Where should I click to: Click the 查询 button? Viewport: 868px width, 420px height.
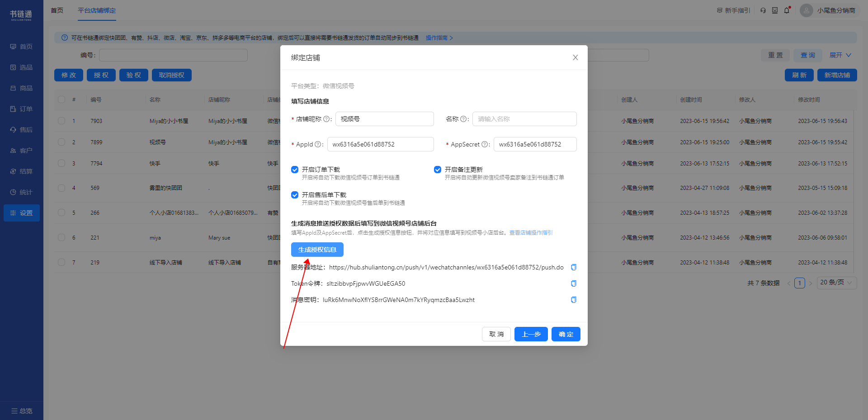coord(808,55)
